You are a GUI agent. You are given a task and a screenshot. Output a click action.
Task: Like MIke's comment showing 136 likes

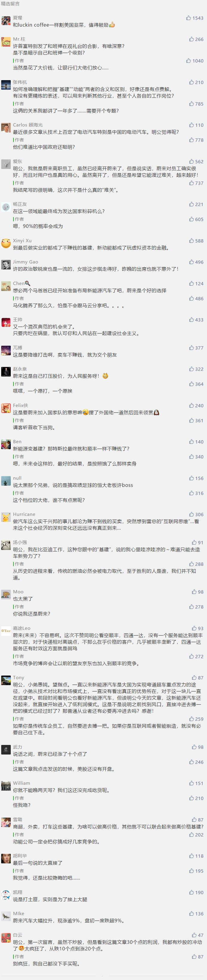pos(191,913)
